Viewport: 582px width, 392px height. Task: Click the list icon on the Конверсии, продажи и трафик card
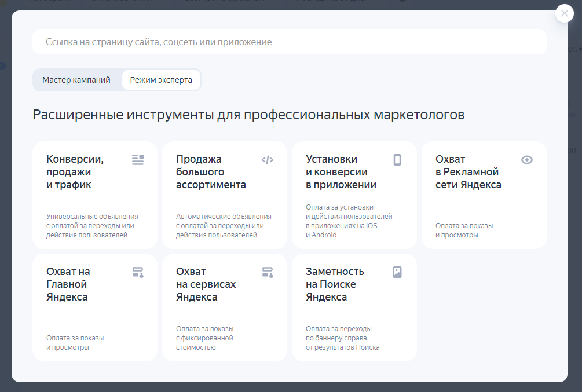[138, 160]
